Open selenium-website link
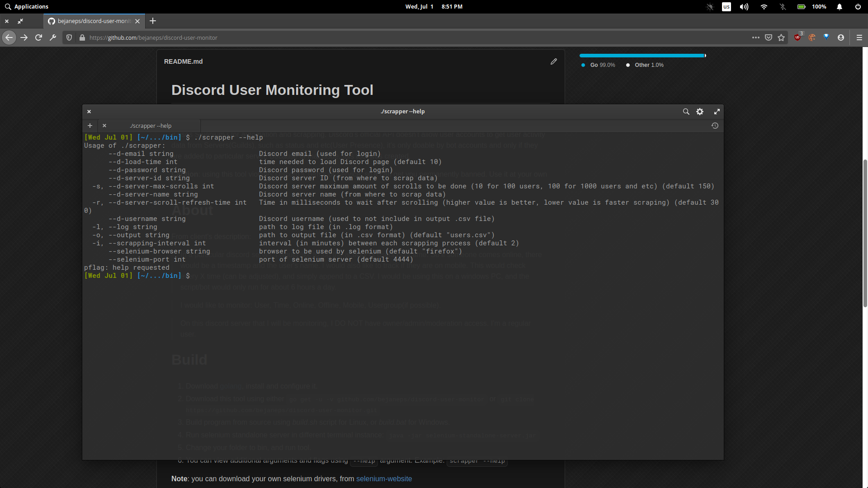This screenshot has height=488, width=868. tap(384, 479)
